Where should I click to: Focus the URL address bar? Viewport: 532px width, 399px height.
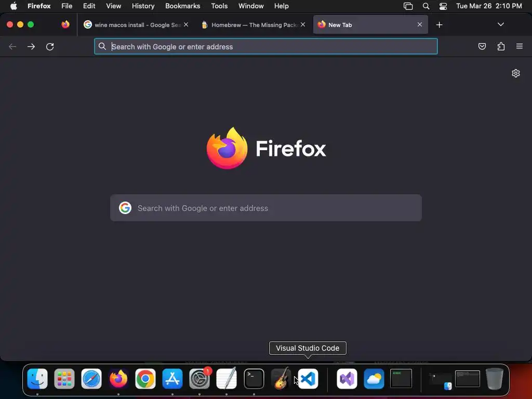tap(266, 46)
